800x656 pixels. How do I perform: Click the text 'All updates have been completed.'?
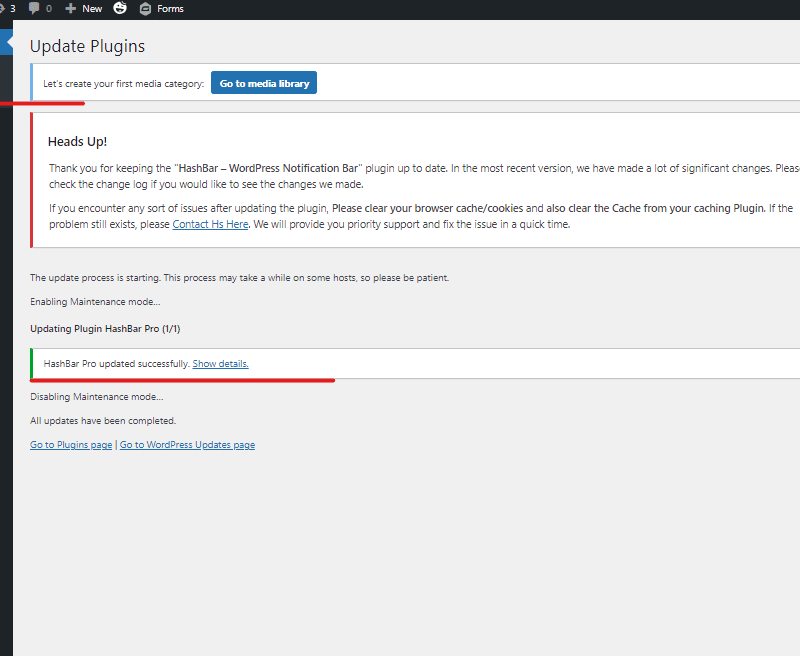103,421
